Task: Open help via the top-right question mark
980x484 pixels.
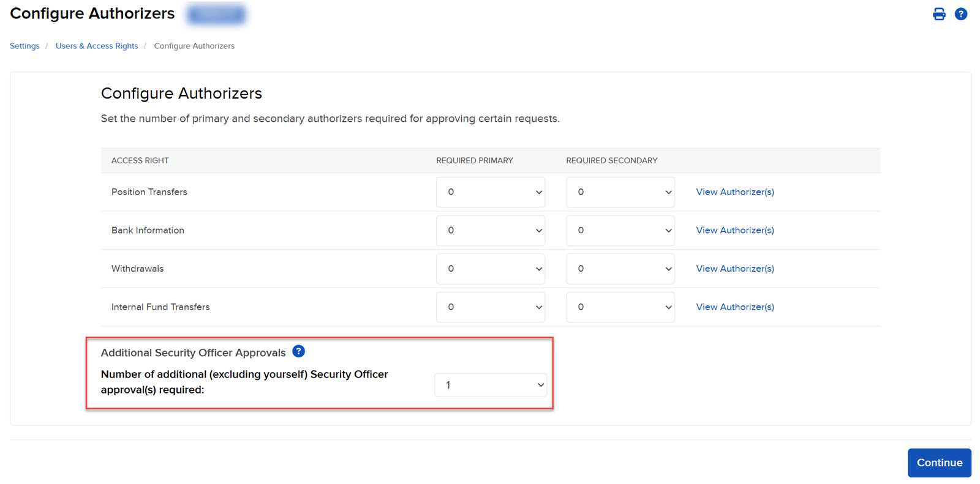Action: click(x=961, y=14)
